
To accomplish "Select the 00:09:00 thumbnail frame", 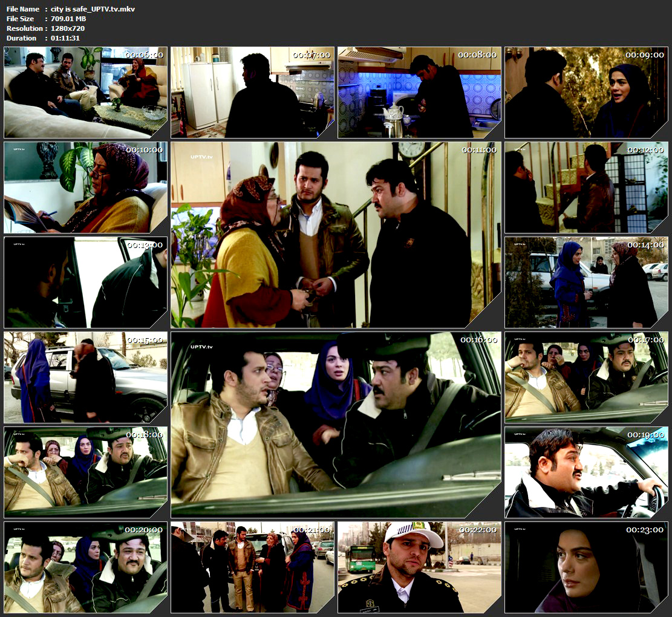I will [586, 93].
